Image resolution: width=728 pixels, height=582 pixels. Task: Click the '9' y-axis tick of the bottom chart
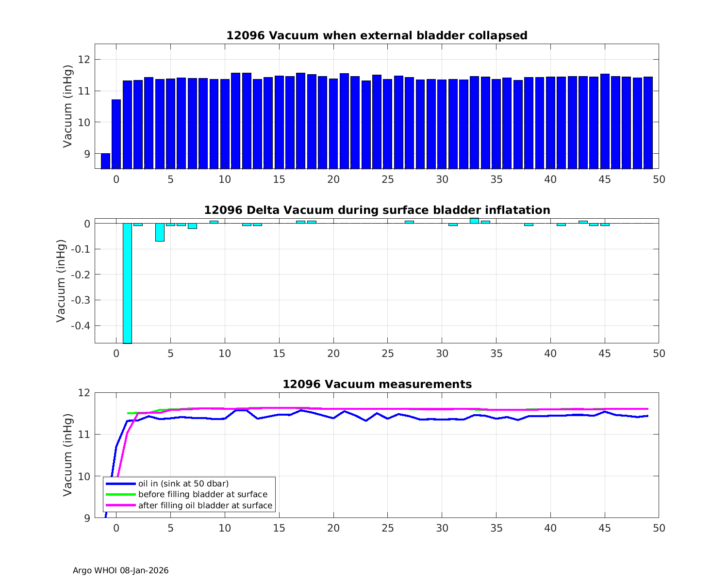[86, 518]
